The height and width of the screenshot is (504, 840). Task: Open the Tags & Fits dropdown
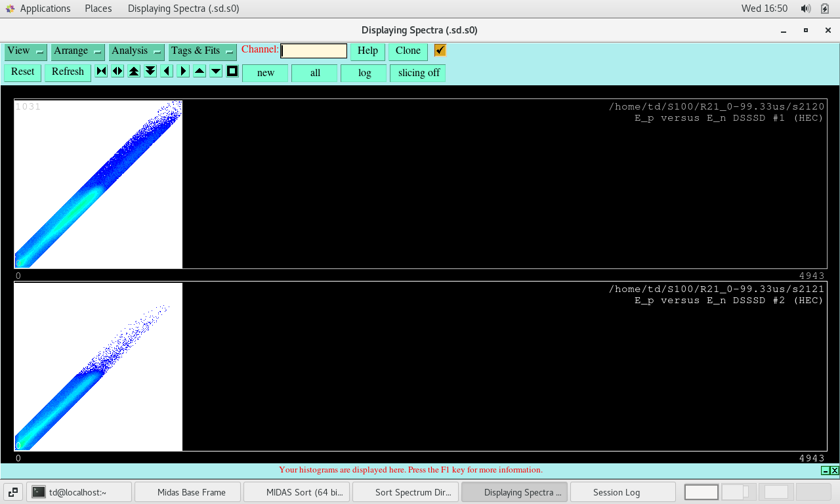[x=202, y=51]
